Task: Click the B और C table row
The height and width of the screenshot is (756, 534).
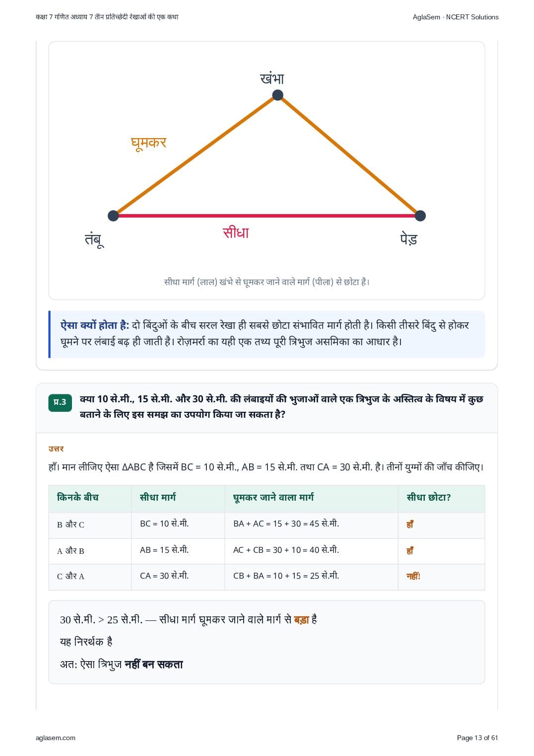Action: pyautogui.click(x=267, y=525)
